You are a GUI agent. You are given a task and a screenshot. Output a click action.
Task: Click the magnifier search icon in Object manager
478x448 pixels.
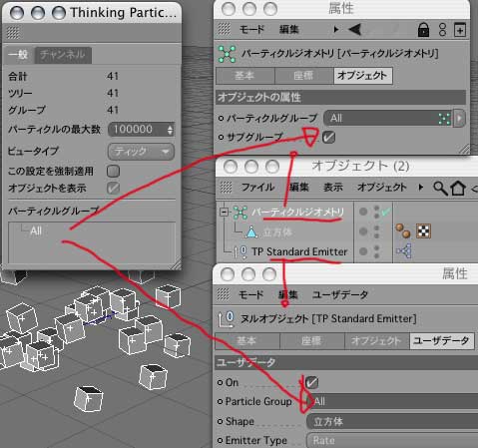[x=440, y=188]
